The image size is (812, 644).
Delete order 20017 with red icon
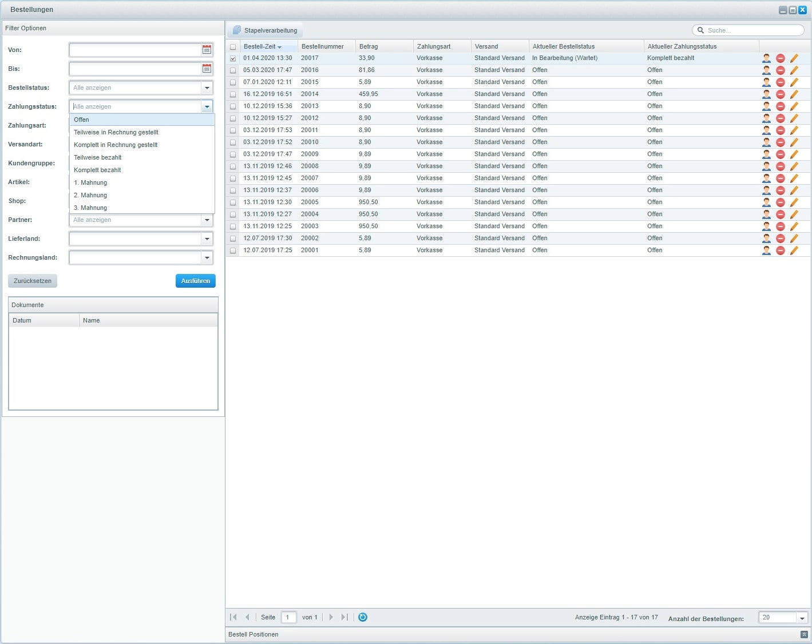click(x=780, y=58)
